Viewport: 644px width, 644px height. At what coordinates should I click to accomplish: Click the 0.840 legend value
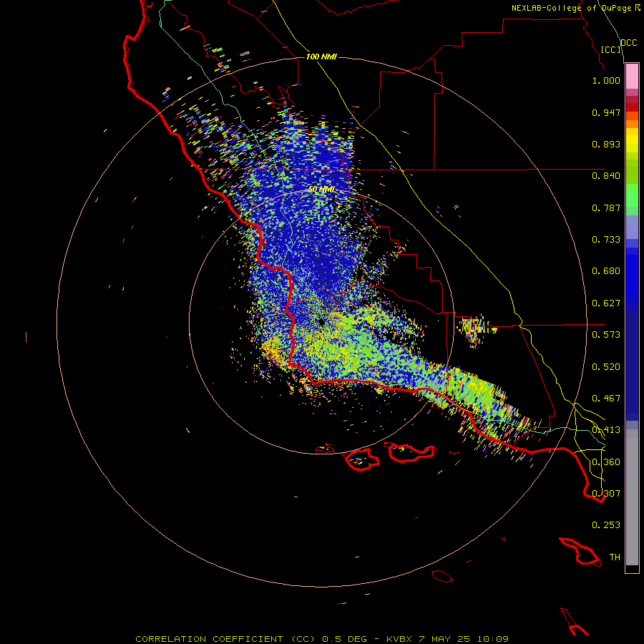pyautogui.click(x=606, y=176)
